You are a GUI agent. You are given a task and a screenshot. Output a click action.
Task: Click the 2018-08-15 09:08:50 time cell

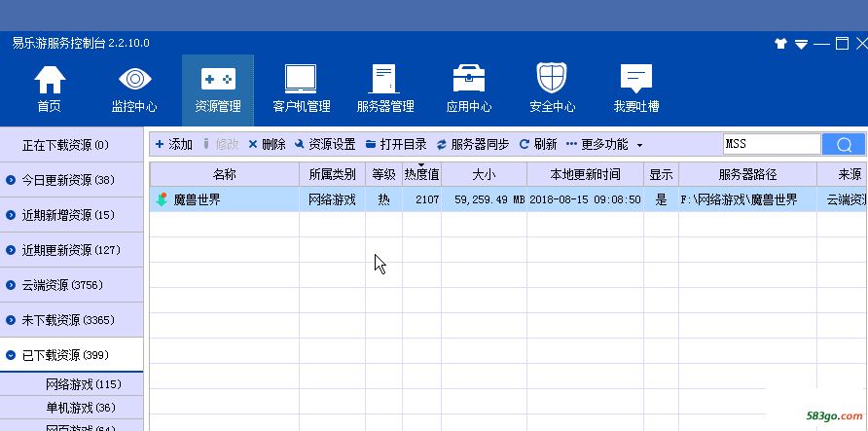pyautogui.click(x=585, y=199)
